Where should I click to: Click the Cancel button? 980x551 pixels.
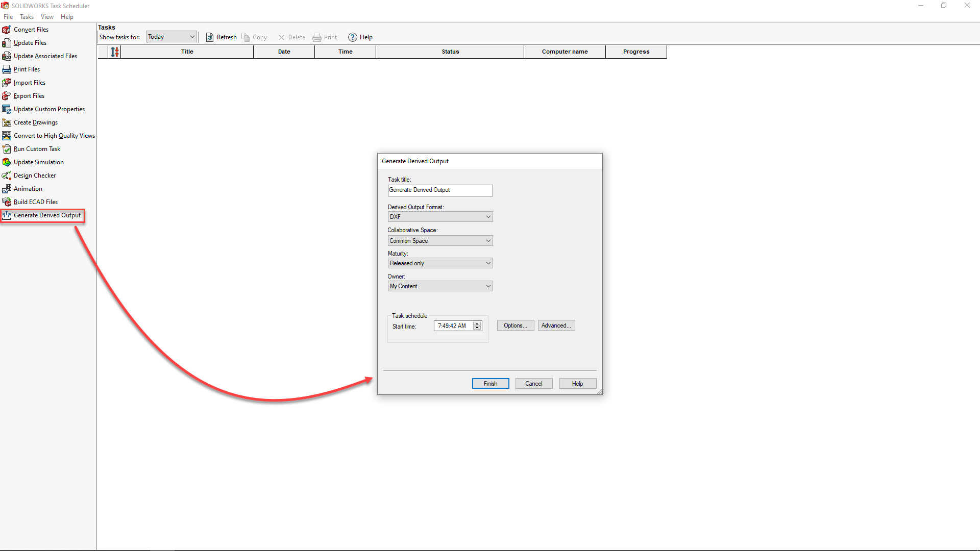coord(534,383)
